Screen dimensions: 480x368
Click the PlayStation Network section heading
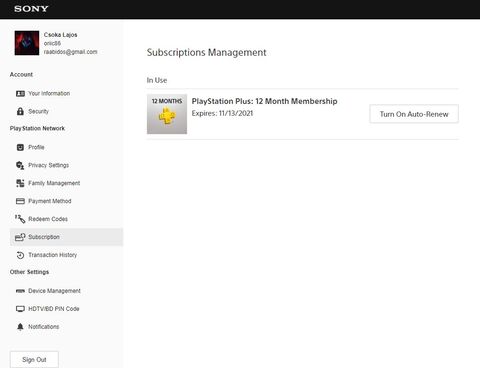[37, 128]
